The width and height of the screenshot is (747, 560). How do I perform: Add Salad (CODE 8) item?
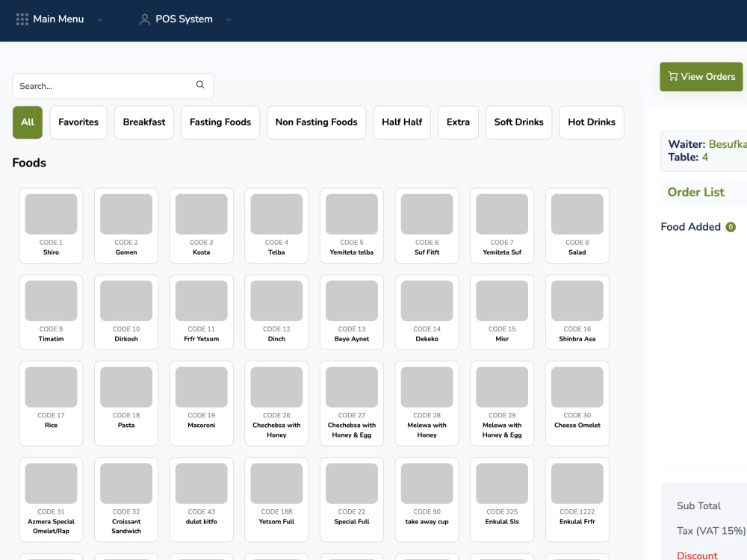(577, 225)
